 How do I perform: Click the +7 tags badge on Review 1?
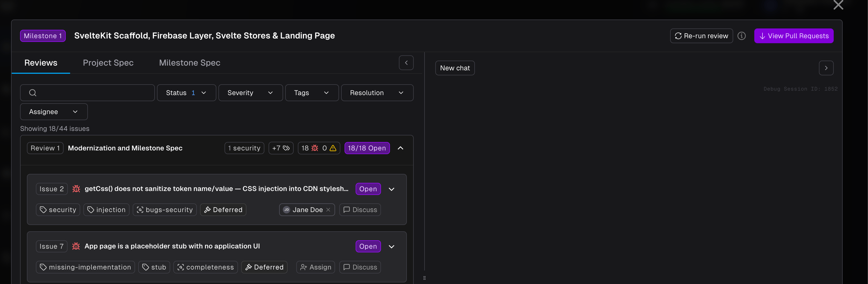pyautogui.click(x=281, y=148)
